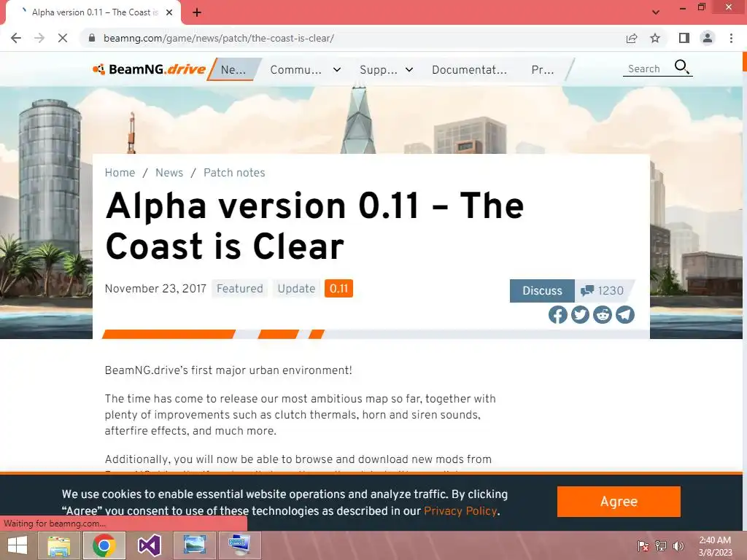
Task: Open the Chrome profile avatar
Action: [708, 38]
